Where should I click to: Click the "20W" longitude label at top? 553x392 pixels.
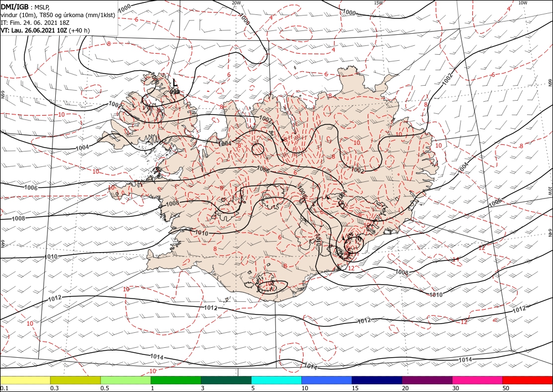pos(236,3)
